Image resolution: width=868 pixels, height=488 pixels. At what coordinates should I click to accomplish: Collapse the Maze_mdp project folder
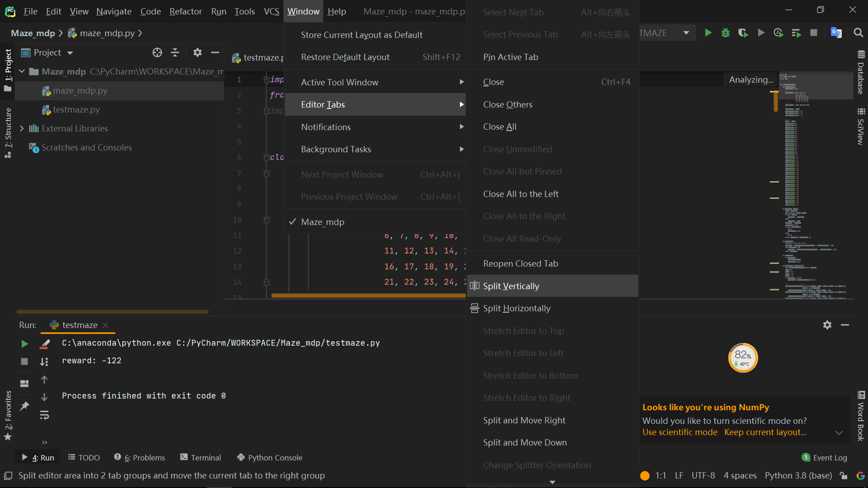click(x=22, y=71)
